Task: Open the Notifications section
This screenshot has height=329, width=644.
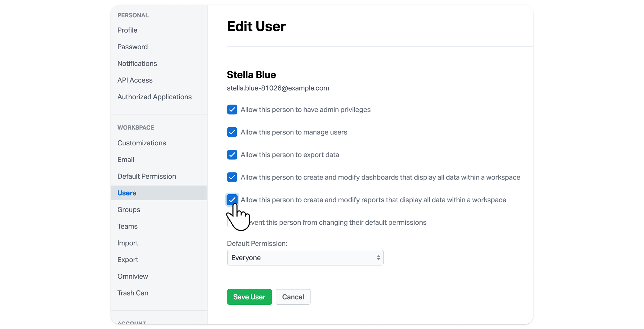Action: 137,63
